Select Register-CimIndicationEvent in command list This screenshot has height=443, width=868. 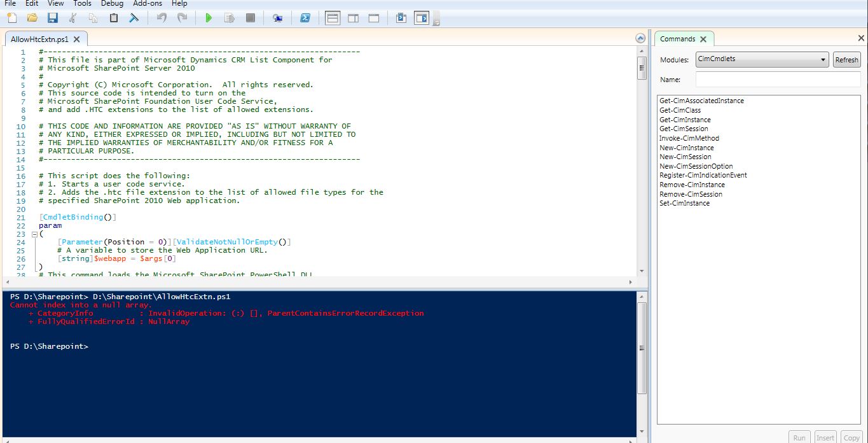[703, 175]
